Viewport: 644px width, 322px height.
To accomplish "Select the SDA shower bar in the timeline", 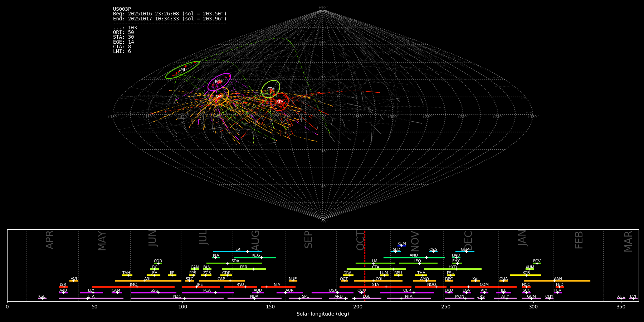I will pos(234,263).
